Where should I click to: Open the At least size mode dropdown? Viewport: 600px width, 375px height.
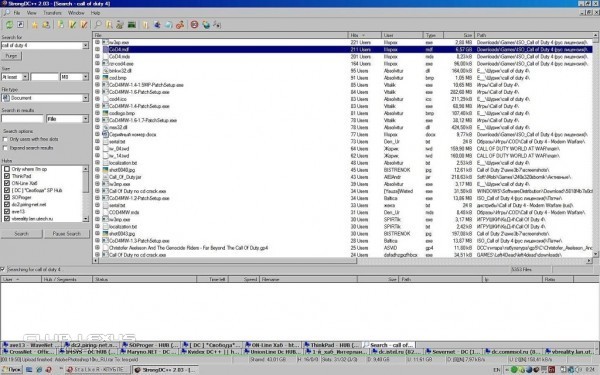(25, 77)
